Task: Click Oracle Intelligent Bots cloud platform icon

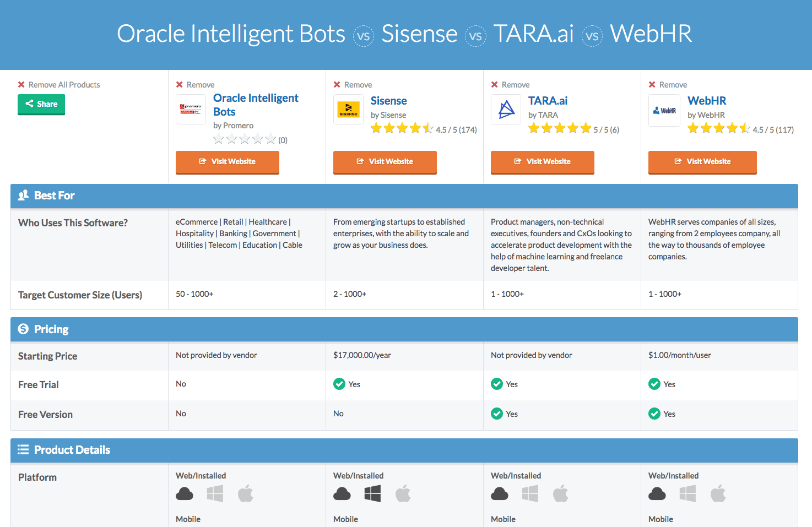Action: coord(185,494)
